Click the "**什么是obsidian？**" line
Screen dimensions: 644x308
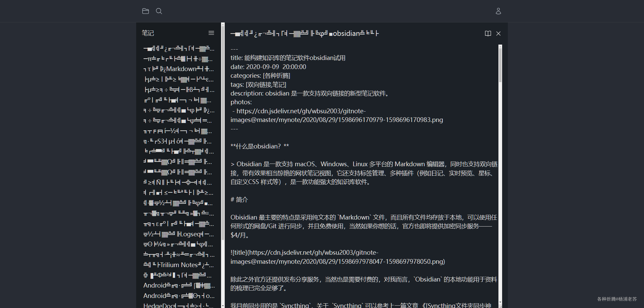pyautogui.click(x=260, y=146)
